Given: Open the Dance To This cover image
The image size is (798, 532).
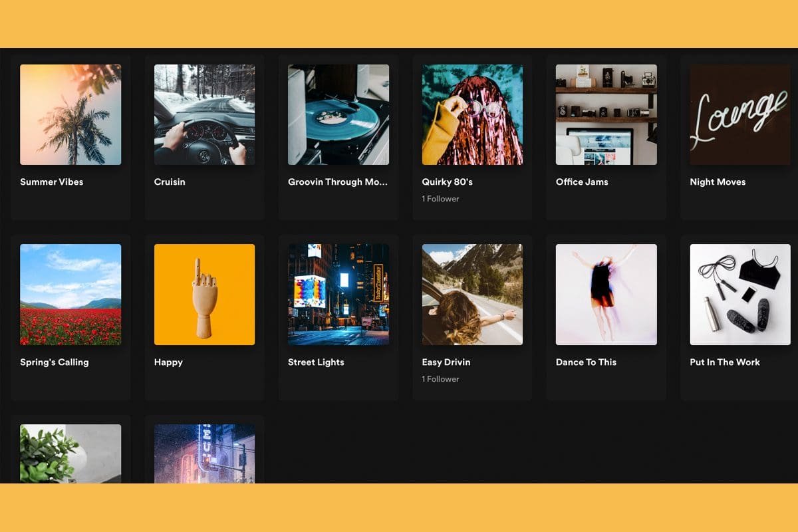Looking at the screenshot, I should click(606, 295).
